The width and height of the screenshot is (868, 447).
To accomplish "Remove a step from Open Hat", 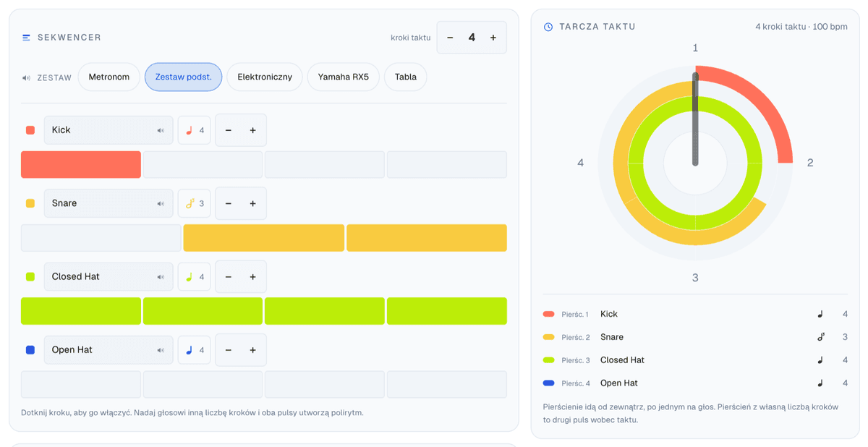I will (x=229, y=349).
